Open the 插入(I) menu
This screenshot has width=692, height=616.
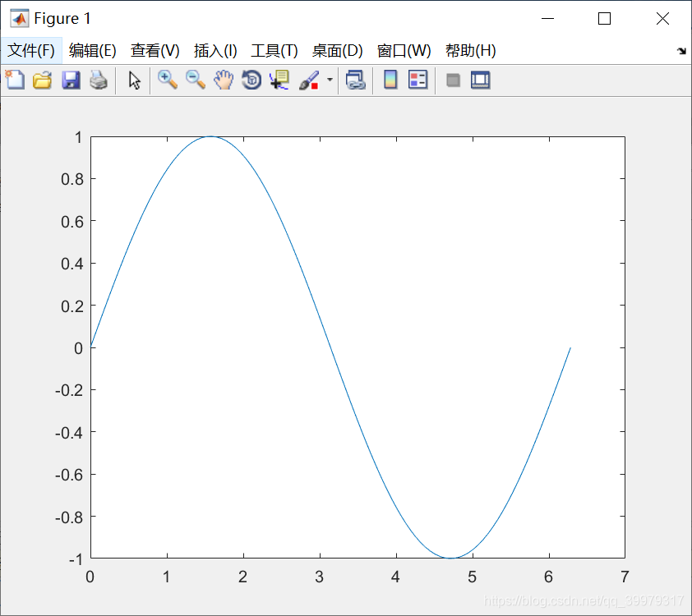tap(215, 51)
